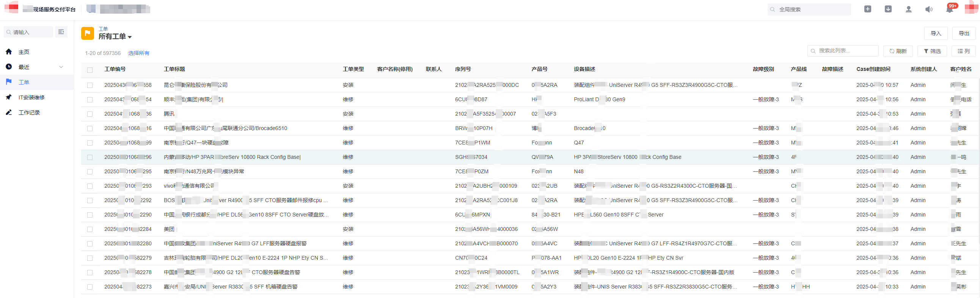The height and width of the screenshot is (298, 980).
Task: Click the speaker announcement icon
Action: click(x=929, y=9)
